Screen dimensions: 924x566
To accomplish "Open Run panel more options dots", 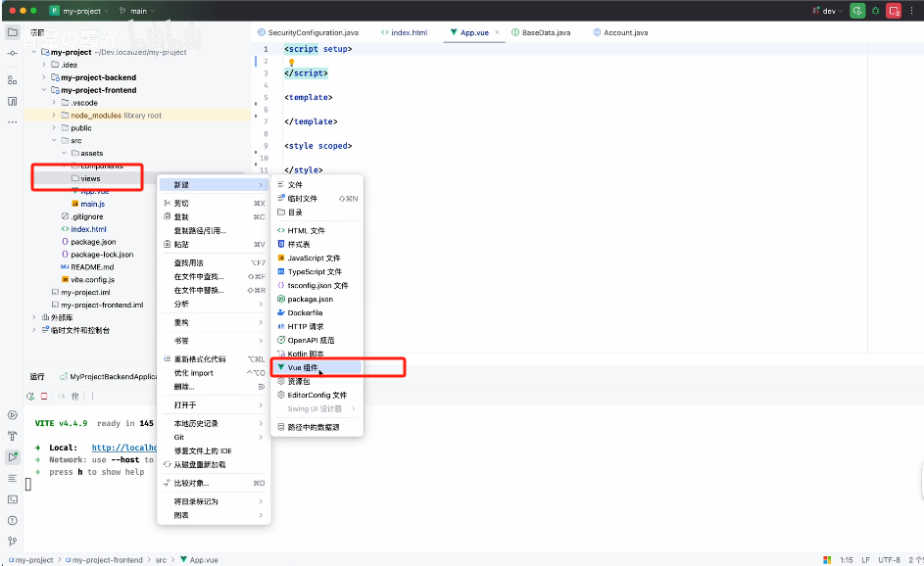I will click(x=92, y=397).
